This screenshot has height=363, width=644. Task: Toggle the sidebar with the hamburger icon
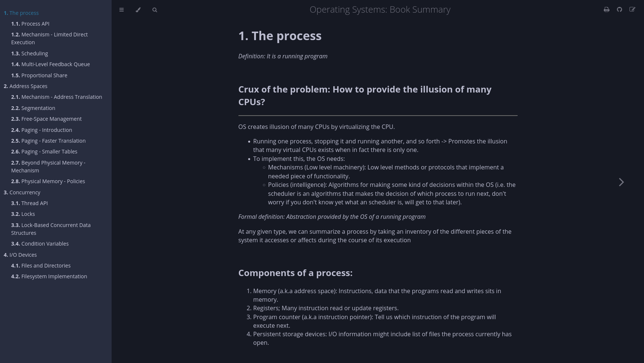click(x=121, y=10)
